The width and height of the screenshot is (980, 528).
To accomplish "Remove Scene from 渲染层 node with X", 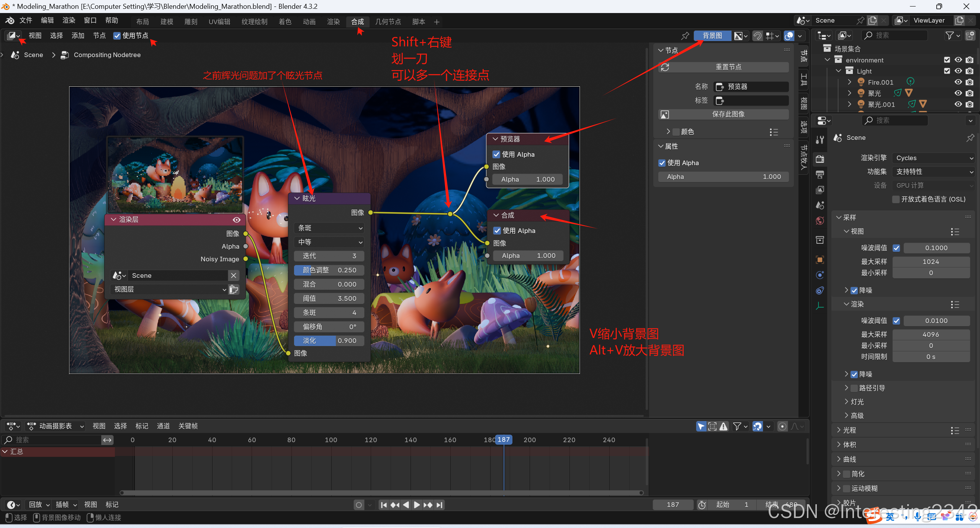I will (234, 275).
